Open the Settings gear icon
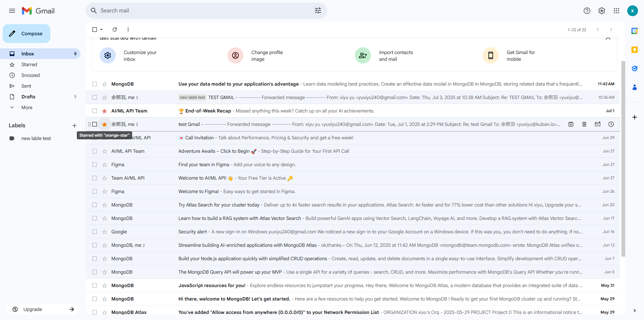 602,11
